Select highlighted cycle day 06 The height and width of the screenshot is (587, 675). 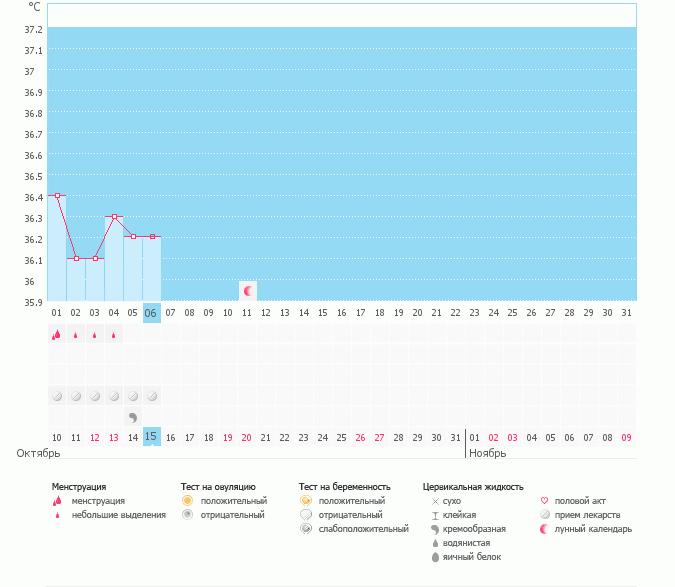pos(151,313)
